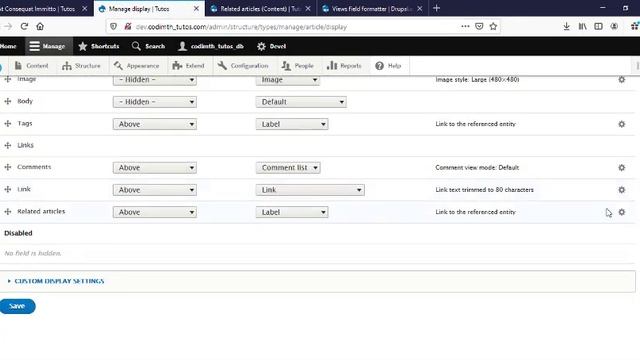Click the tracking protection shield icon

[x=113, y=27]
